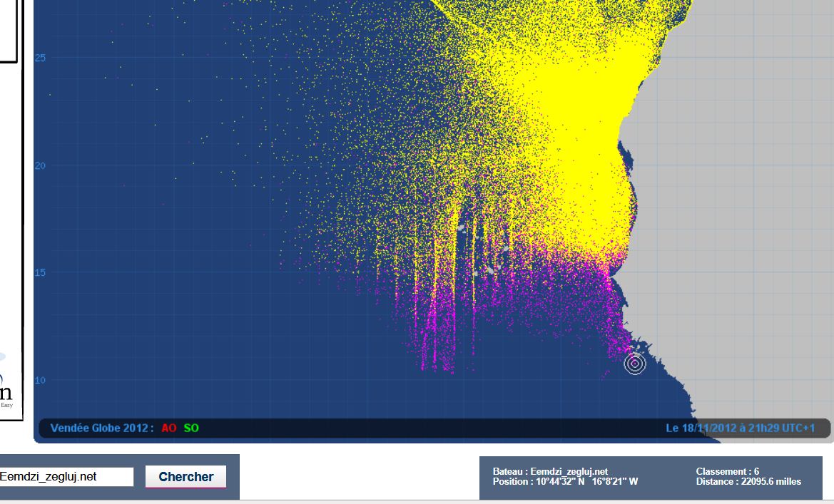The width and height of the screenshot is (834, 504).
Task: Click the partial logo in left panel
Action: tap(6, 392)
